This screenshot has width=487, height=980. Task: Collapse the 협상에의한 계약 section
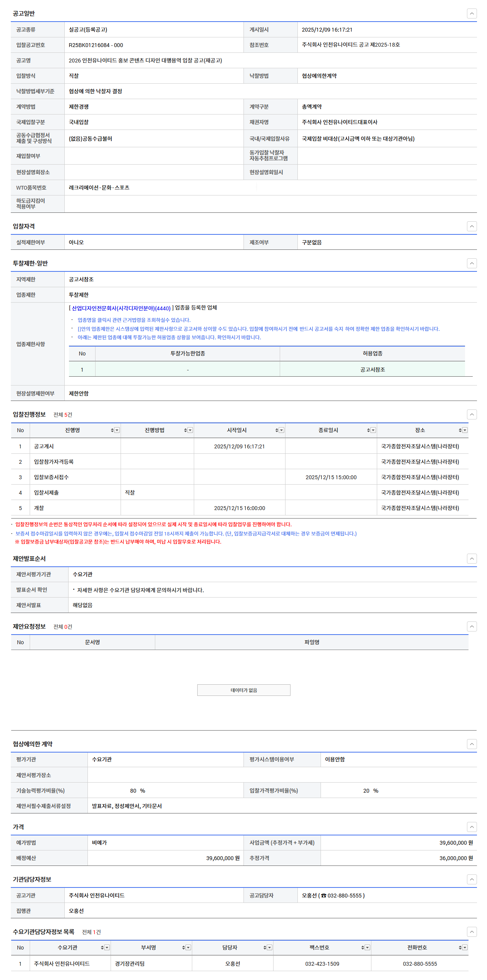472,744
